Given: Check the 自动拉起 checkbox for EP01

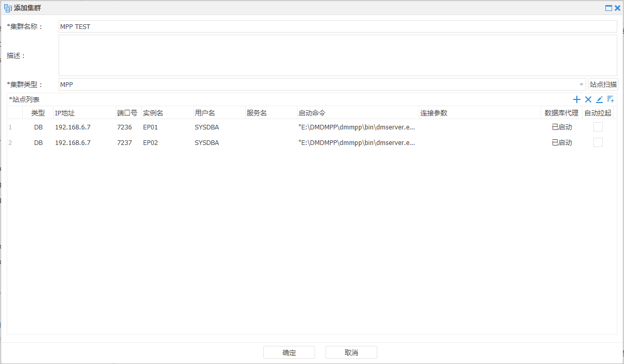Looking at the screenshot, I should click(x=598, y=127).
